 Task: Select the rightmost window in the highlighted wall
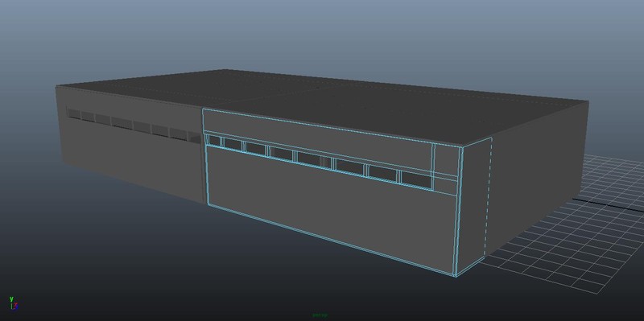pyautogui.click(x=415, y=179)
